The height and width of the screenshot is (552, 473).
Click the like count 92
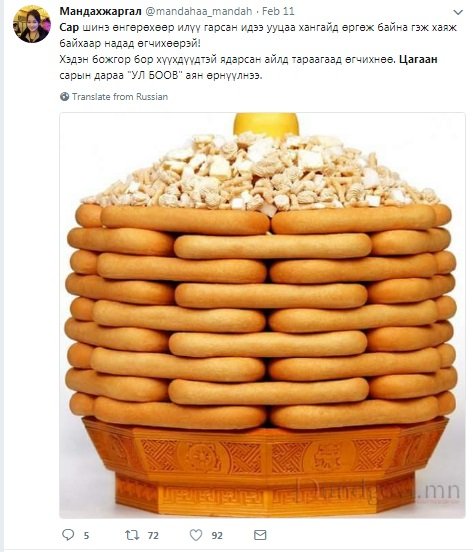[x=217, y=536]
